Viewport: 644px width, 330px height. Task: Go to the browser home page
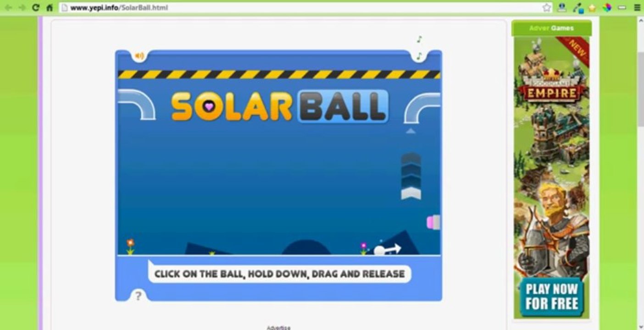point(50,7)
